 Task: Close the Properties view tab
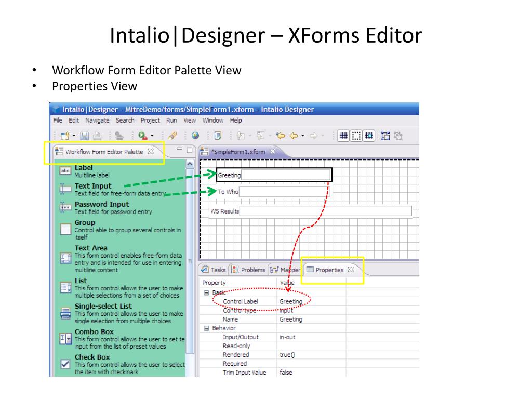click(x=351, y=270)
